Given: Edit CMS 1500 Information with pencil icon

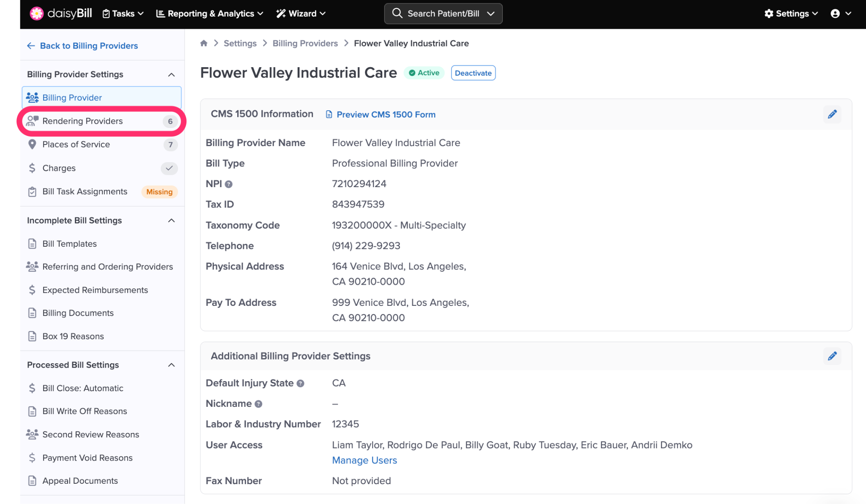Looking at the screenshot, I should (x=832, y=114).
